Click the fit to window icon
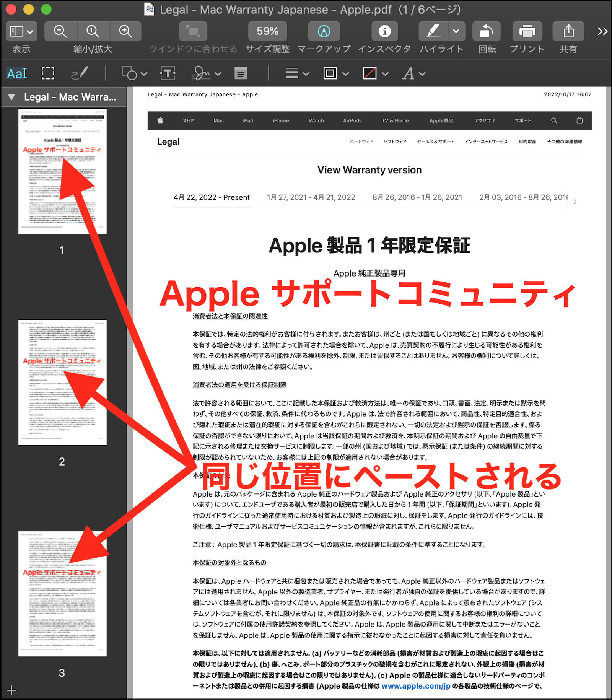The image size is (612, 700). [x=193, y=31]
